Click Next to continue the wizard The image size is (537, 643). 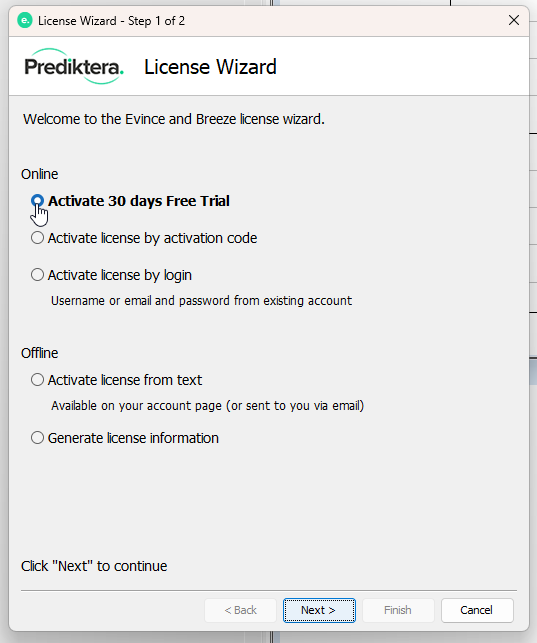click(x=319, y=610)
